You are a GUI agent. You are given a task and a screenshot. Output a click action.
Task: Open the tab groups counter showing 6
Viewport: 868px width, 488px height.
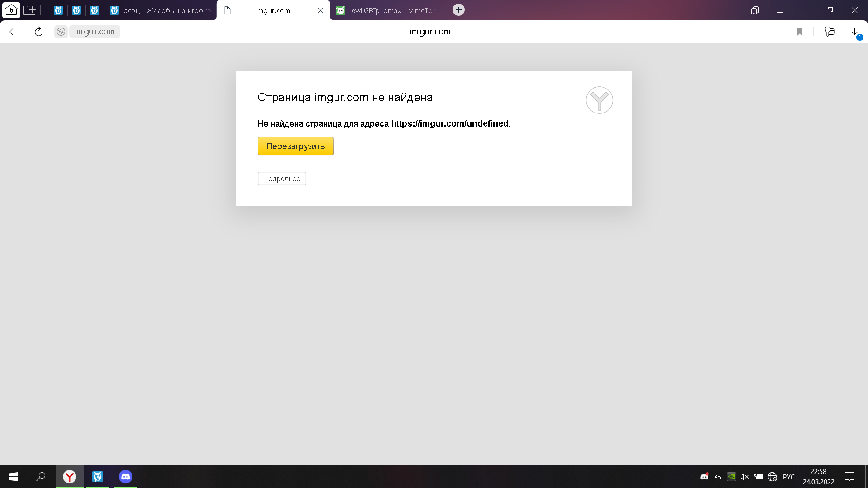tap(11, 10)
